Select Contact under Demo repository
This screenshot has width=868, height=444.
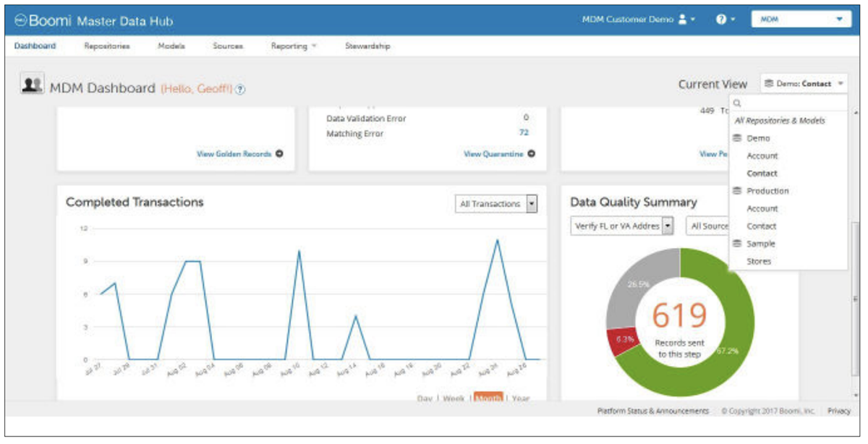tap(762, 174)
